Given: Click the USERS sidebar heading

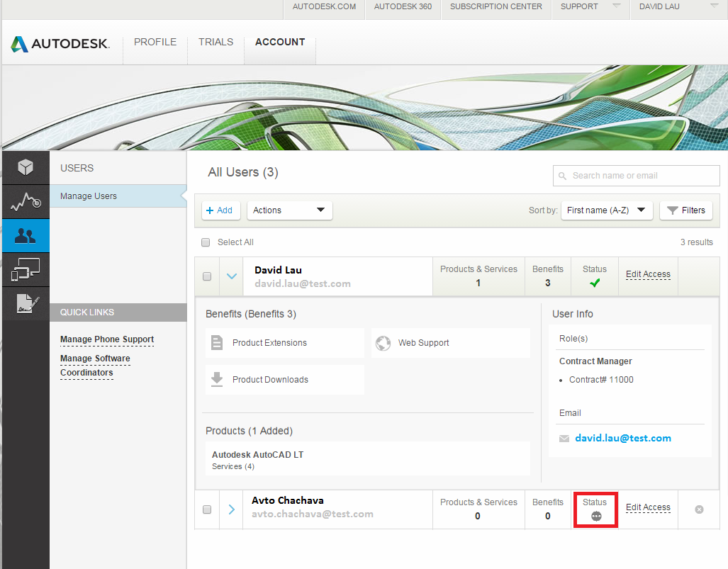Looking at the screenshot, I should [77, 168].
